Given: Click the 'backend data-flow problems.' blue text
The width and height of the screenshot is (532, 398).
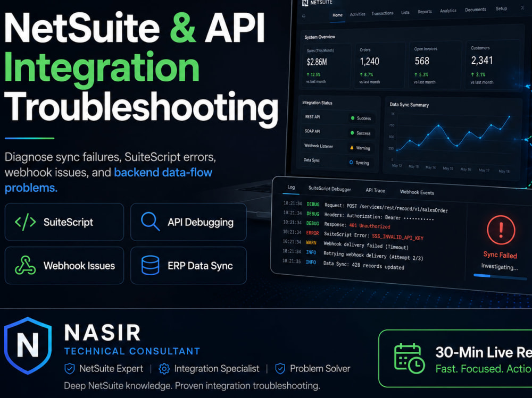Looking at the screenshot, I should 109,180.
